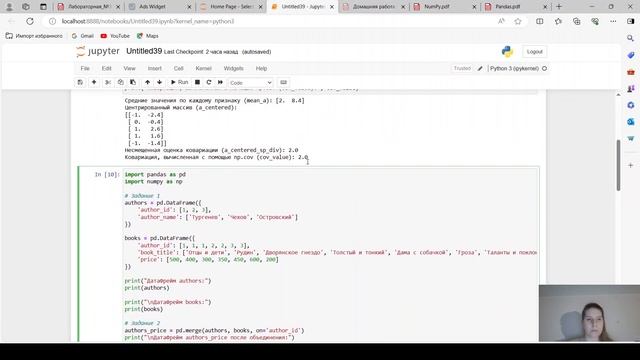The height and width of the screenshot is (360, 640).
Task: Click the Trusted notebook indicator
Action: [462, 69]
